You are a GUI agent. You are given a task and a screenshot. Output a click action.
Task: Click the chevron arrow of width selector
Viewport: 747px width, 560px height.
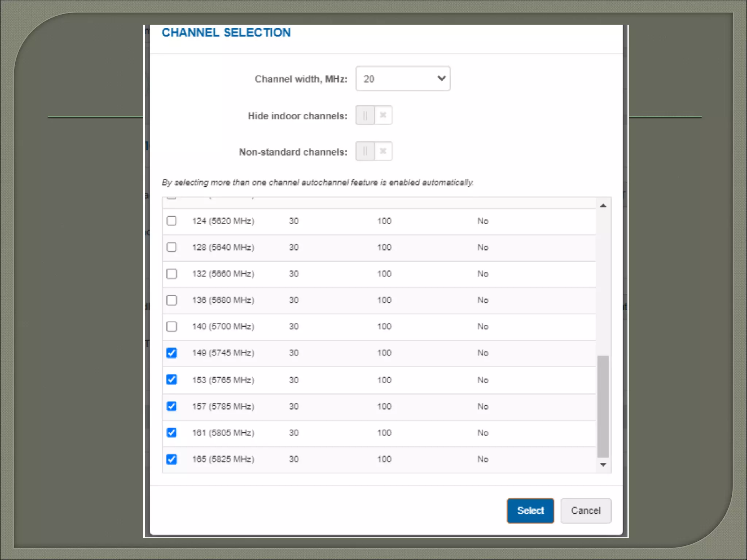coord(441,78)
